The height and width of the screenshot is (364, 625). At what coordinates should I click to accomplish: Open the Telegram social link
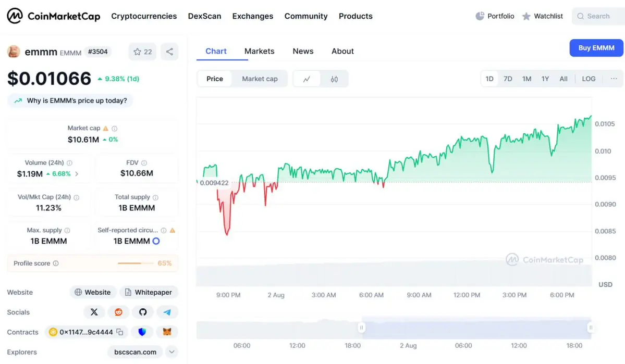pyautogui.click(x=167, y=312)
